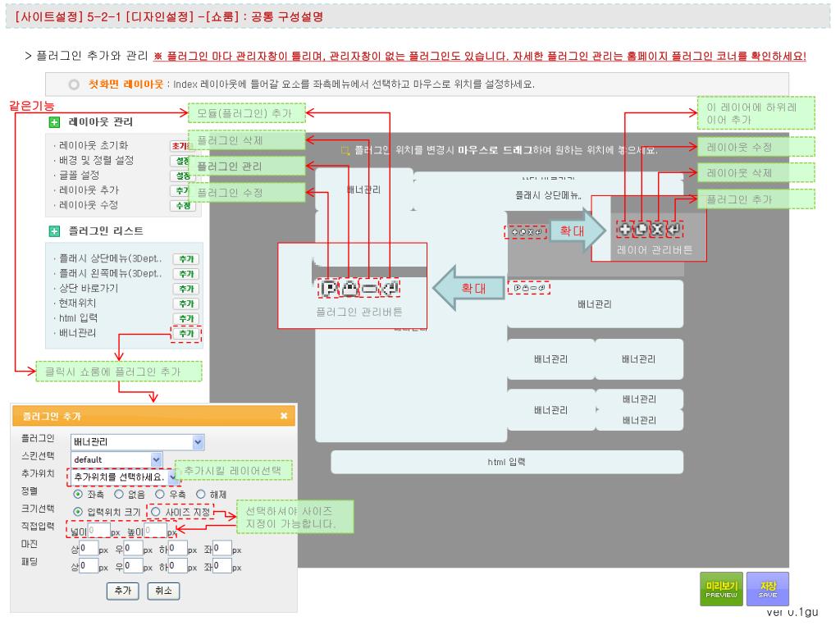Add 플래시 상단메뉴 plugin via 추가
Image resolution: width=840 pixels, height=630 pixels.
186,259
